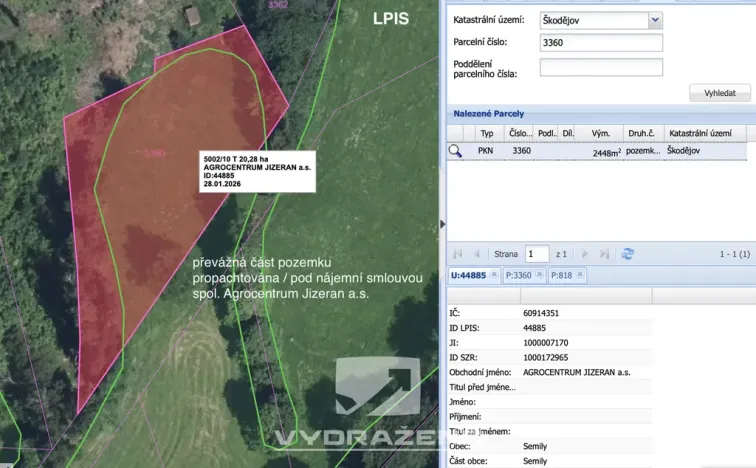Image resolution: width=756 pixels, height=468 pixels.
Task: Sort by Katastrální území column header
Action: pyautogui.click(x=700, y=133)
